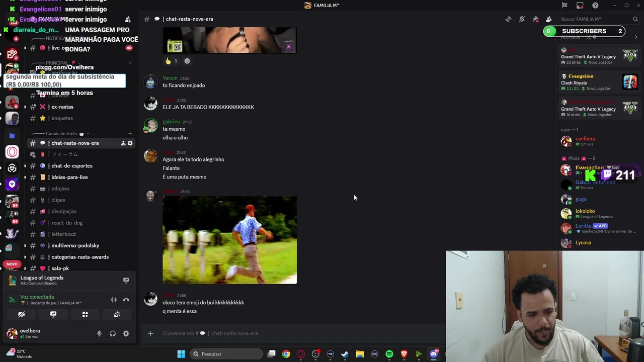Toggle the member list icon
Screen dimensions: 644x362
click(548, 19)
